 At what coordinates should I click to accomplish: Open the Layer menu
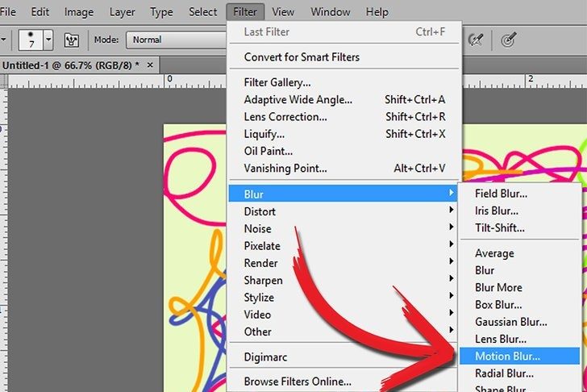pyautogui.click(x=122, y=12)
